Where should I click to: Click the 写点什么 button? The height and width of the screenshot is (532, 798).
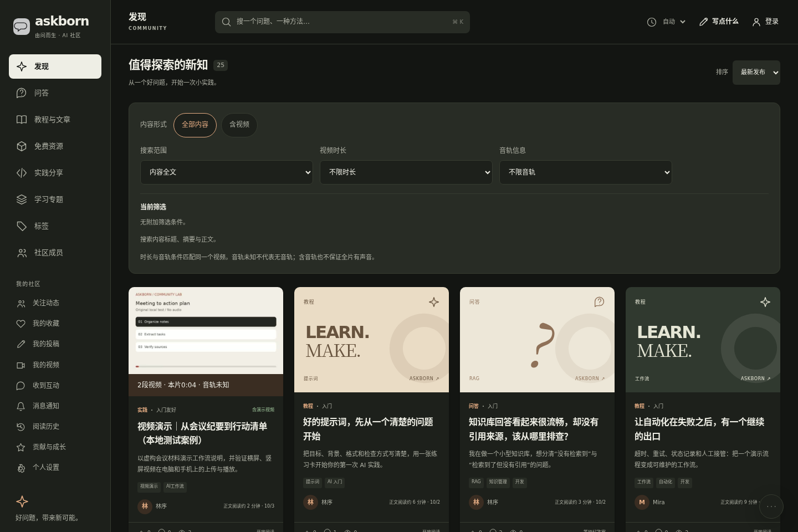(x=719, y=22)
